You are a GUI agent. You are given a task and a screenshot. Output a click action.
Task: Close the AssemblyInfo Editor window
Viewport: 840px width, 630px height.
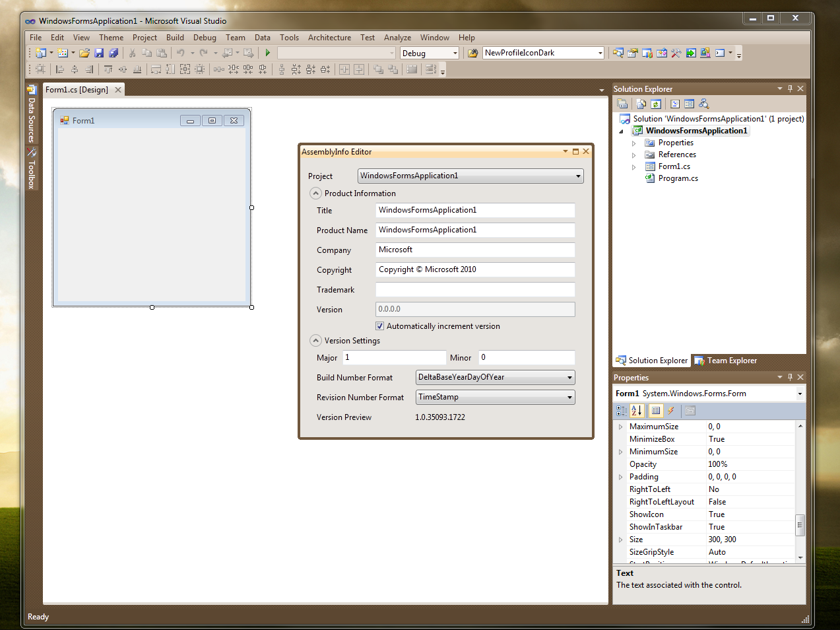(586, 151)
